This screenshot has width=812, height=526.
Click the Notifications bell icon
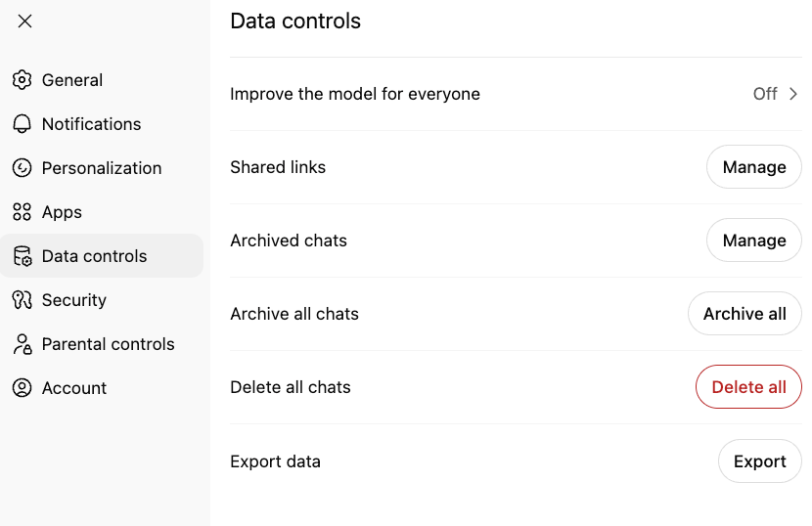click(x=22, y=124)
